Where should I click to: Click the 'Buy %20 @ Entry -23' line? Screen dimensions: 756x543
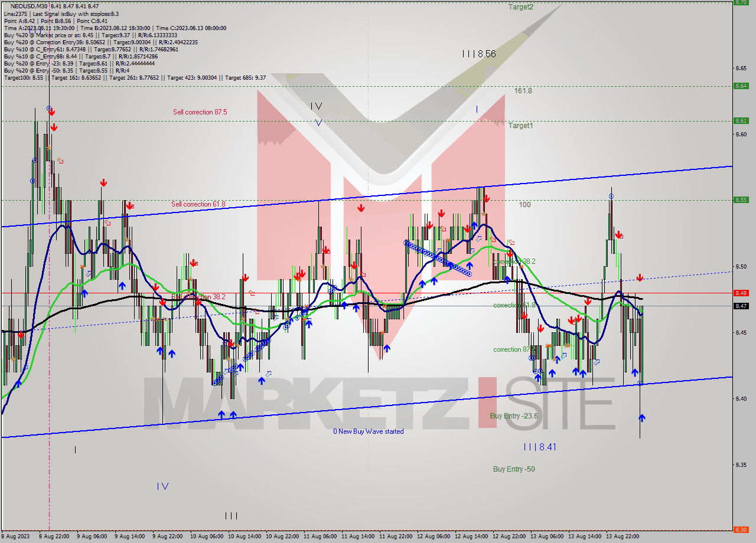point(79,64)
